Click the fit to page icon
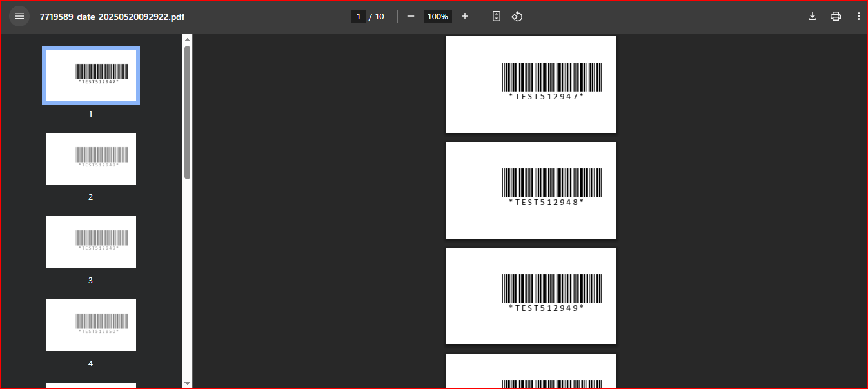The height and width of the screenshot is (389, 868). pos(497,16)
